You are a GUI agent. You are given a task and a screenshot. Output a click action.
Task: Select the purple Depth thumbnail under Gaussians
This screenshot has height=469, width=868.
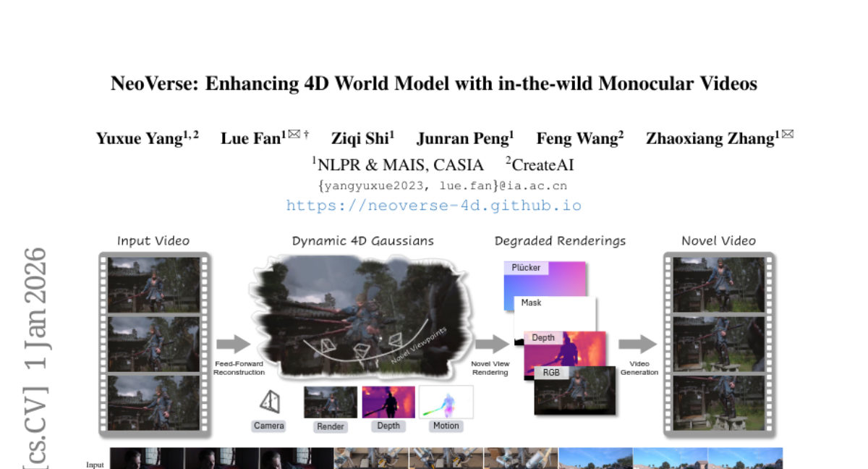pos(388,402)
